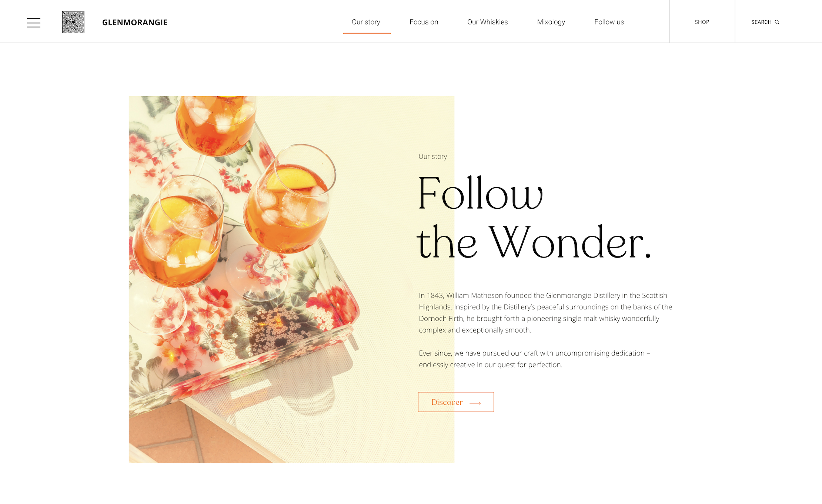Open the hamburger menu icon

[34, 23]
